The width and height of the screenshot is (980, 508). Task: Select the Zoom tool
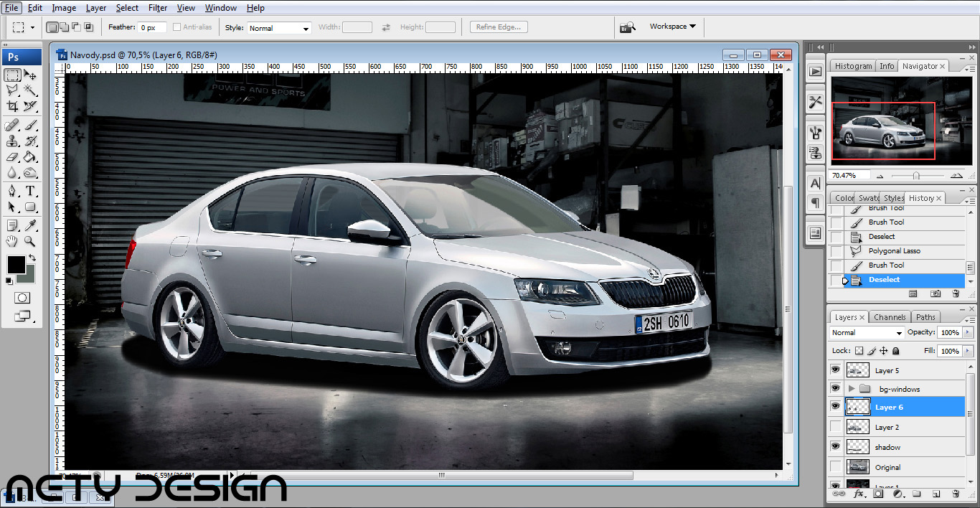click(30, 242)
